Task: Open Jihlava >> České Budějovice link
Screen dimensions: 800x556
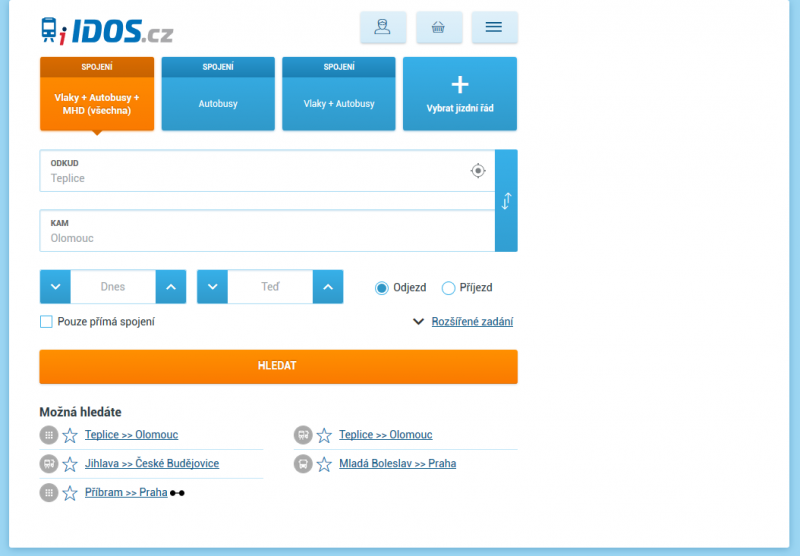Action: [x=152, y=463]
